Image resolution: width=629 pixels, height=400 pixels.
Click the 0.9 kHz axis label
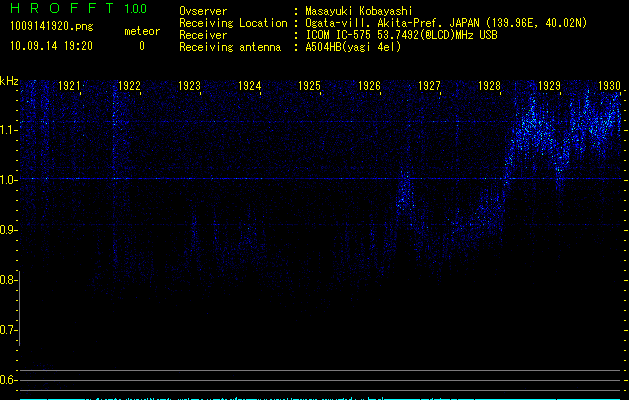(8, 230)
